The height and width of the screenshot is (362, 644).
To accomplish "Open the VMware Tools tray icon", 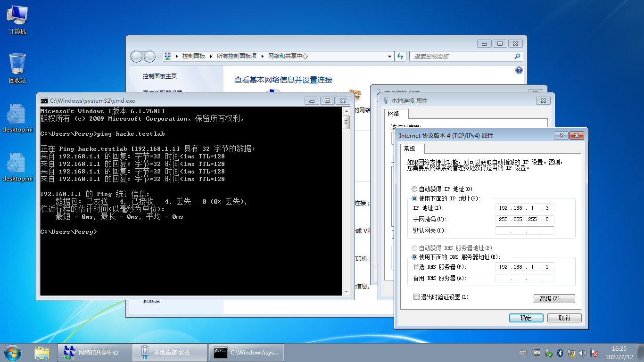I will (x=537, y=353).
